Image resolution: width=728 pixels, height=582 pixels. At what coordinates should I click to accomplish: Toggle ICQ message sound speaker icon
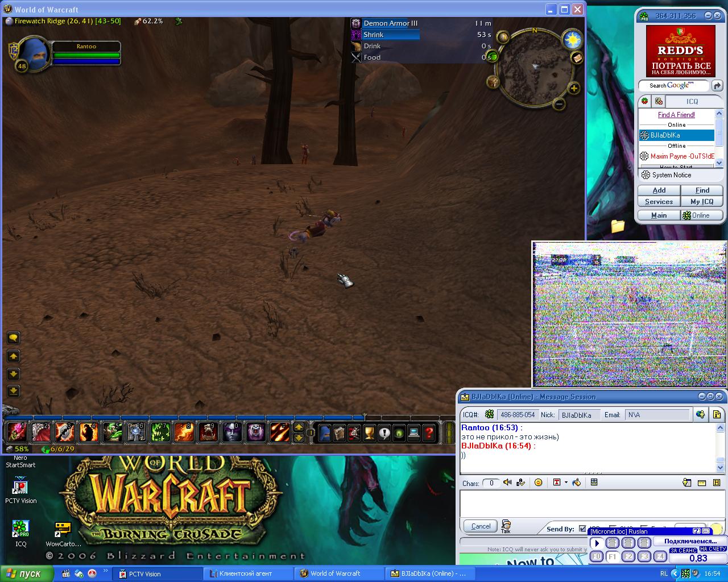(x=507, y=483)
